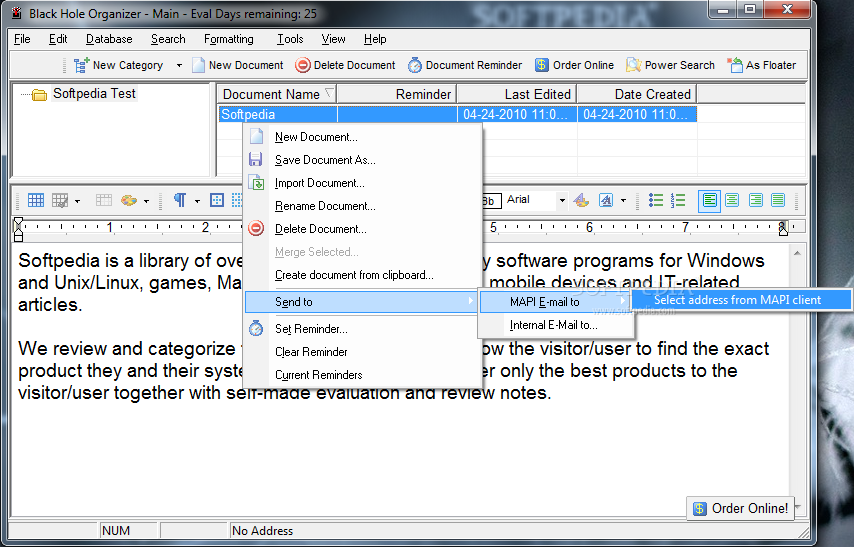Open the color palette dropdown arrow
This screenshot has height=547, width=854.
coord(146,201)
